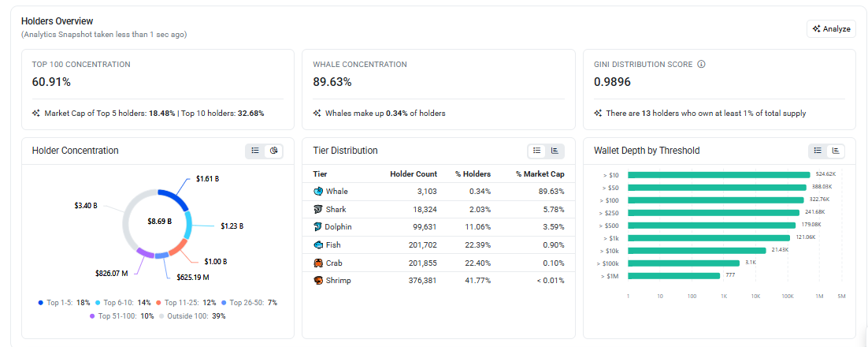Click the Holder Count column header
This screenshot has height=347, width=868.
[414, 174]
